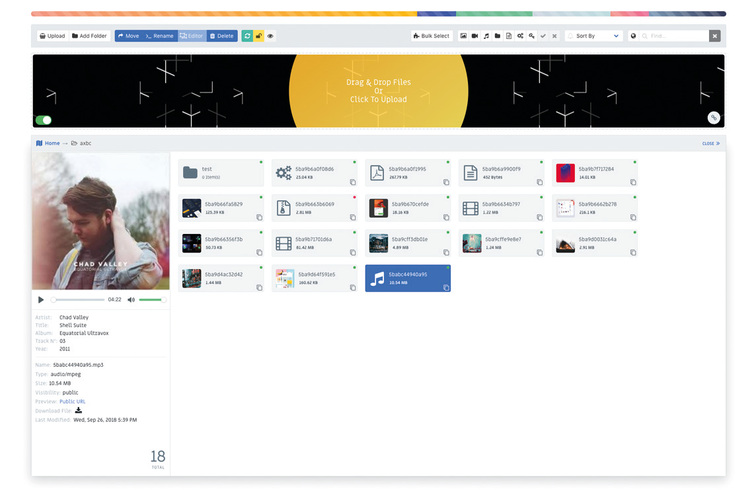
Task: Select image file 5ba9b7f717284
Action: (595, 173)
